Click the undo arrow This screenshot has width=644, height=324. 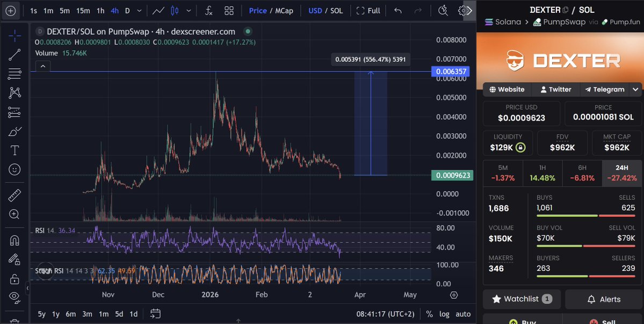pos(397,11)
